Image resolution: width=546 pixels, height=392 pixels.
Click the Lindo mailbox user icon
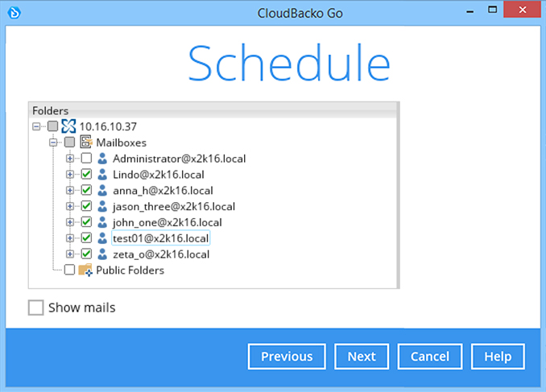click(x=102, y=175)
